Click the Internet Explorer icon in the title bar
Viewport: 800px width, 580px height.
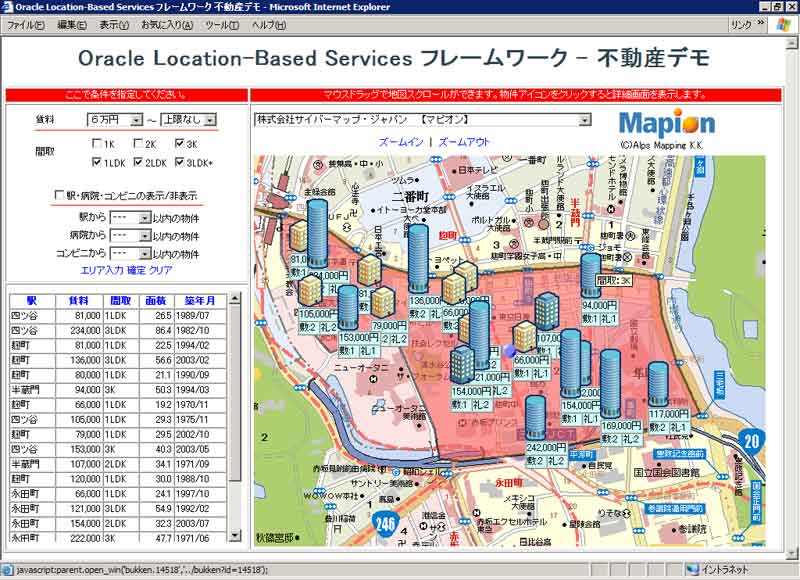coord(7,7)
